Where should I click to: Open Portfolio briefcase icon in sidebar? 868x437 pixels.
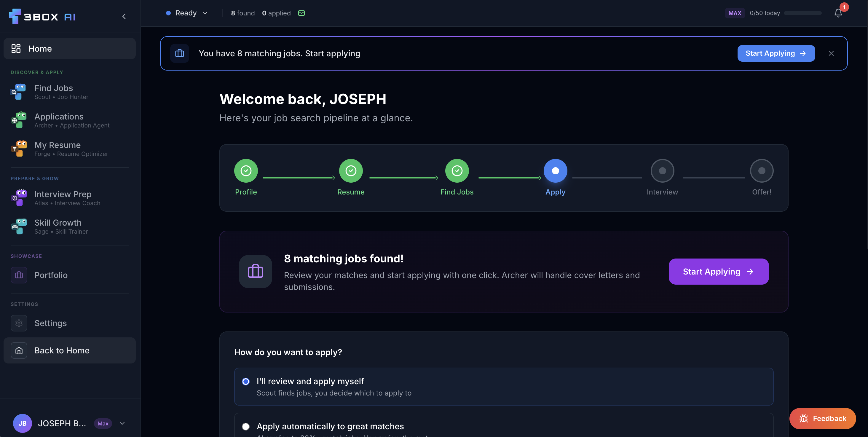coord(19,275)
